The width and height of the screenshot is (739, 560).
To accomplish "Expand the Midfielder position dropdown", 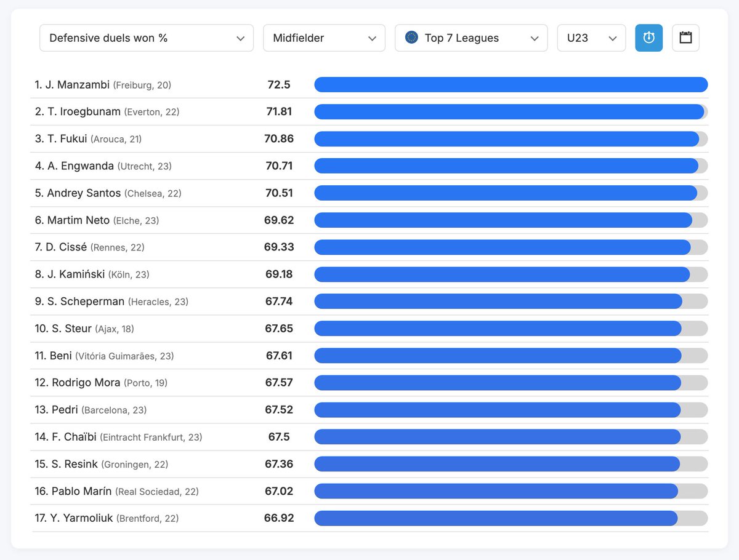I will (x=324, y=38).
